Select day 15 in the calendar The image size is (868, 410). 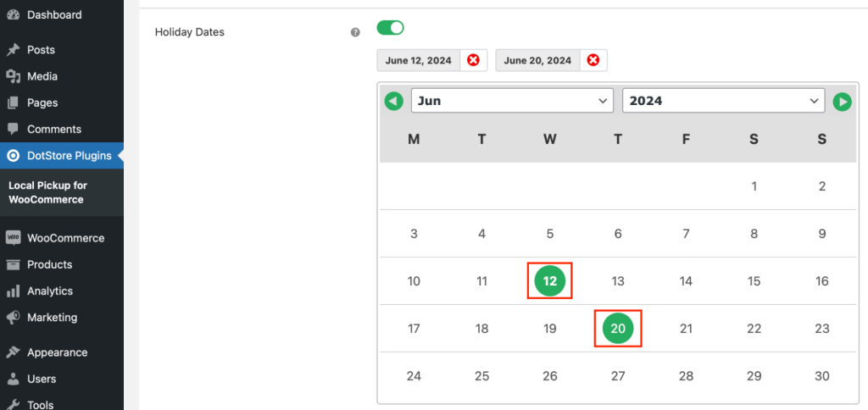[x=754, y=281]
